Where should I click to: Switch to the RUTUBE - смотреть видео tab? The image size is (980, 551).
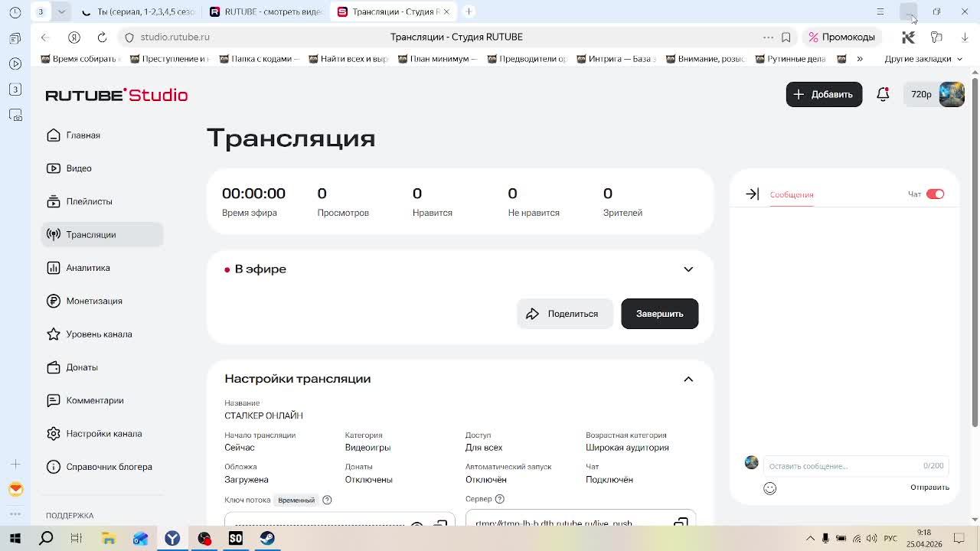pyautogui.click(x=268, y=11)
